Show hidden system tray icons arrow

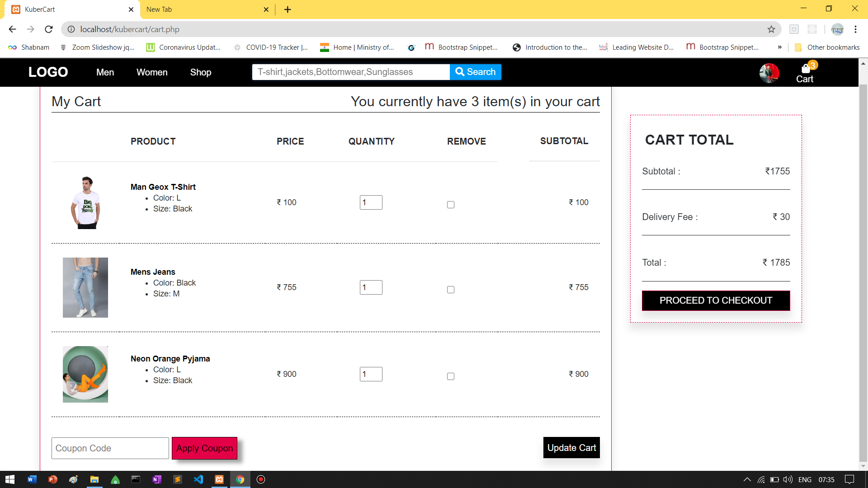(x=747, y=479)
